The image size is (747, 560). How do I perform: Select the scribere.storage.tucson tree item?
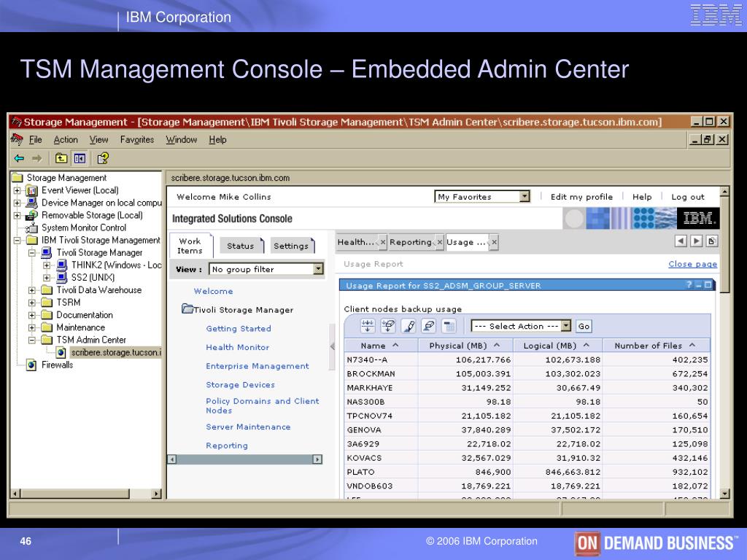pos(116,352)
